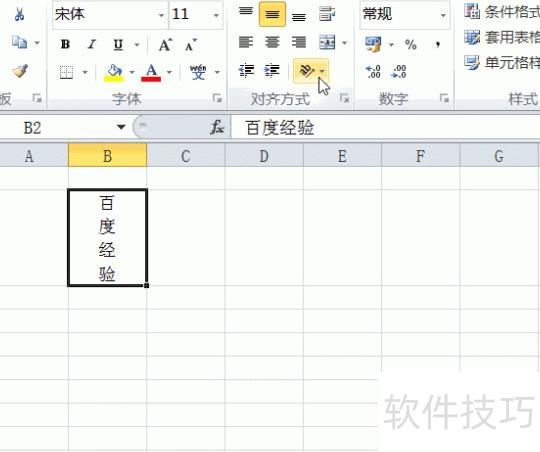
Task: Click decrease decimal icon
Action: click(399, 71)
